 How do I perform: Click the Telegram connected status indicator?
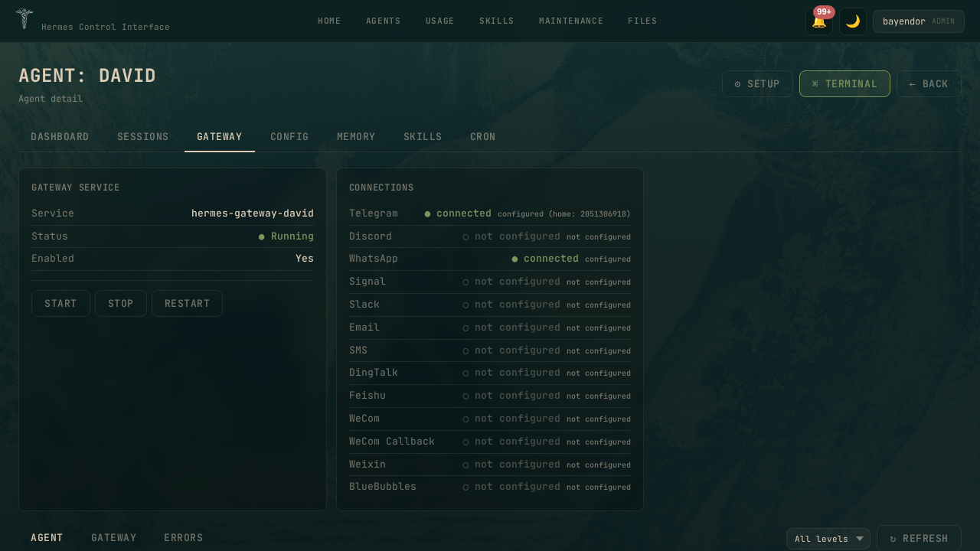click(x=458, y=214)
